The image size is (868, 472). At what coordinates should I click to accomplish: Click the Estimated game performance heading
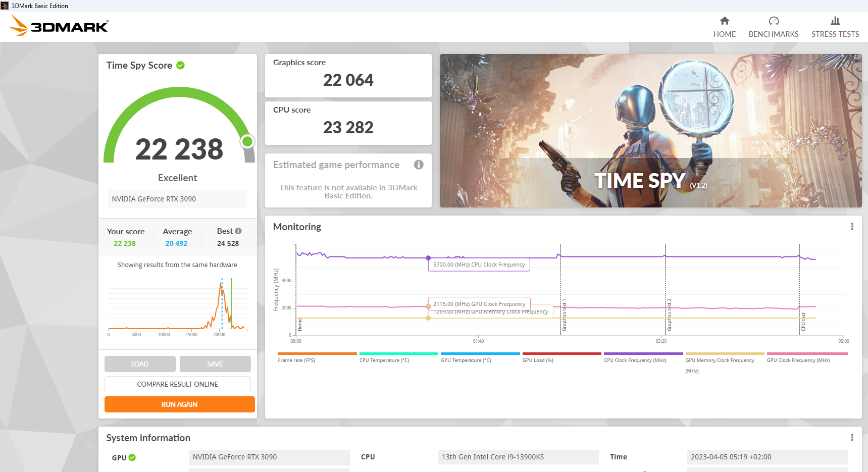click(336, 165)
